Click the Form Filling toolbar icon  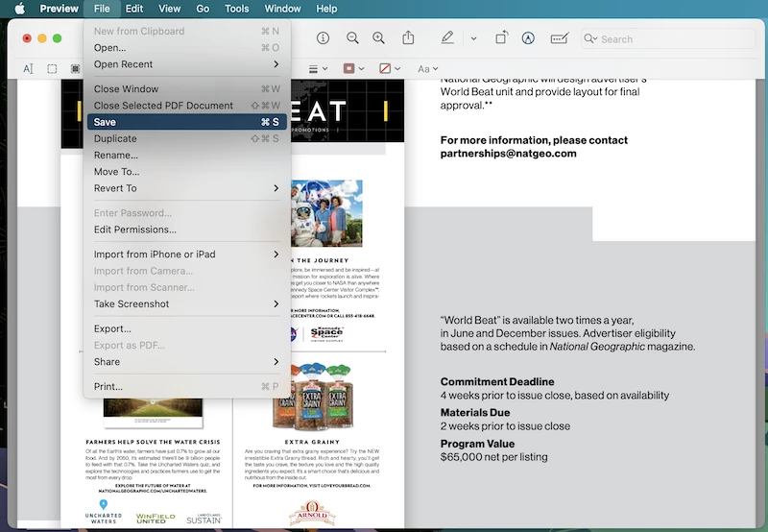(x=560, y=38)
